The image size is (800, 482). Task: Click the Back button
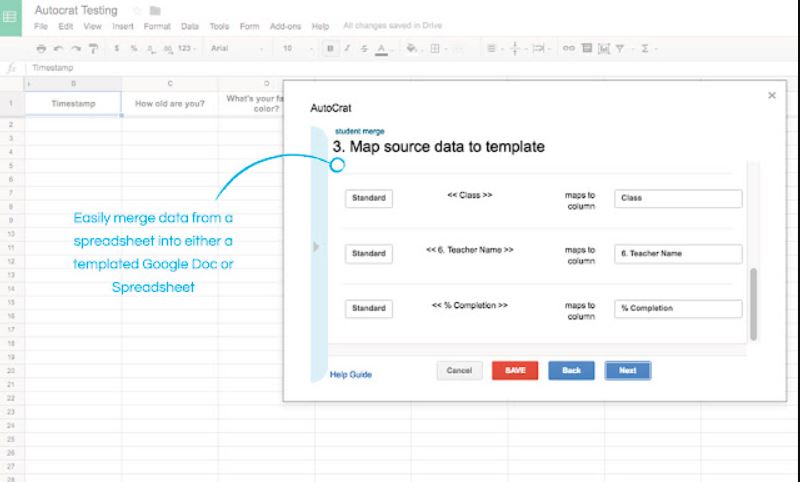(x=571, y=371)
